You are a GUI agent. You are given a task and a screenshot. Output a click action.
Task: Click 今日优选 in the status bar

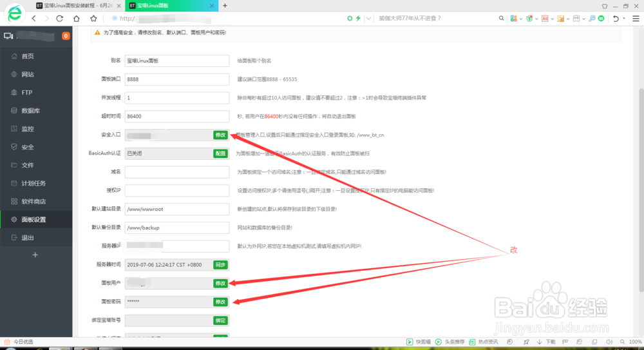(19, 342)
